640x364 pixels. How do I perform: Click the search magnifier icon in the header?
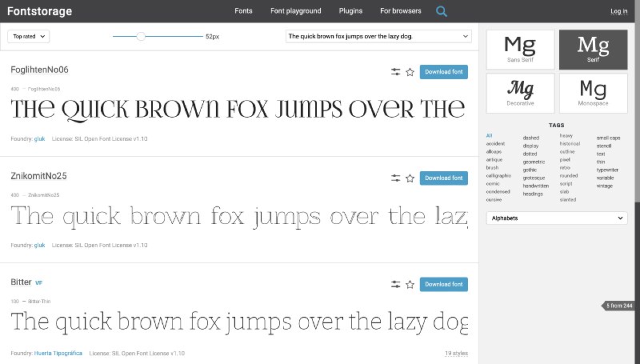(x=442, y=11)
